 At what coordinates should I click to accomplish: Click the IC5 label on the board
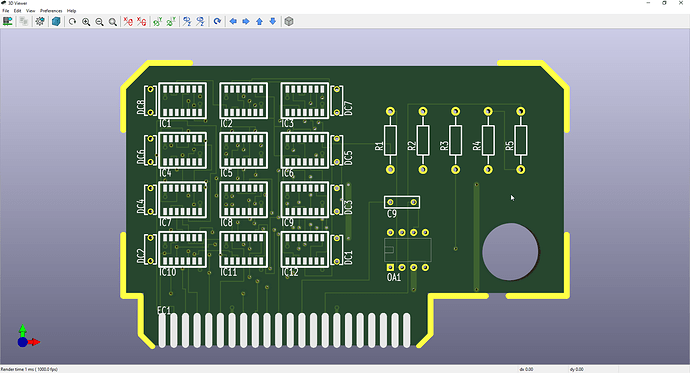point(226,173)
